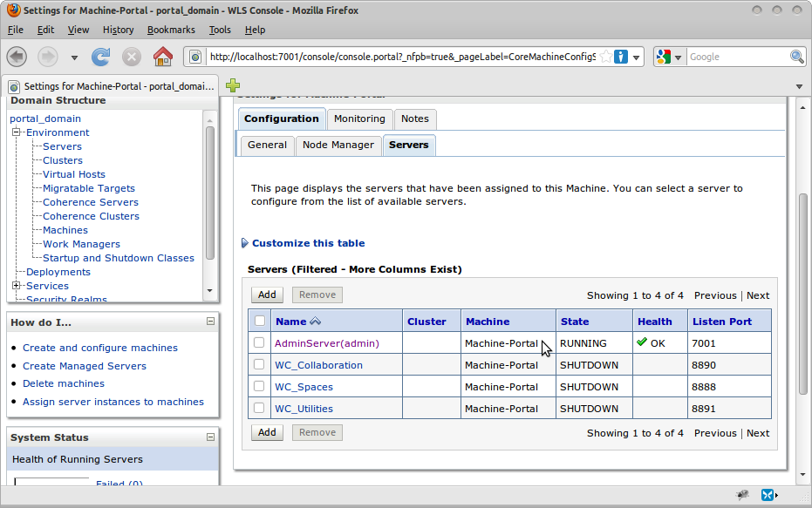
Task: Open the AdminServer(admin) link
Action: [x=327, y=343]
